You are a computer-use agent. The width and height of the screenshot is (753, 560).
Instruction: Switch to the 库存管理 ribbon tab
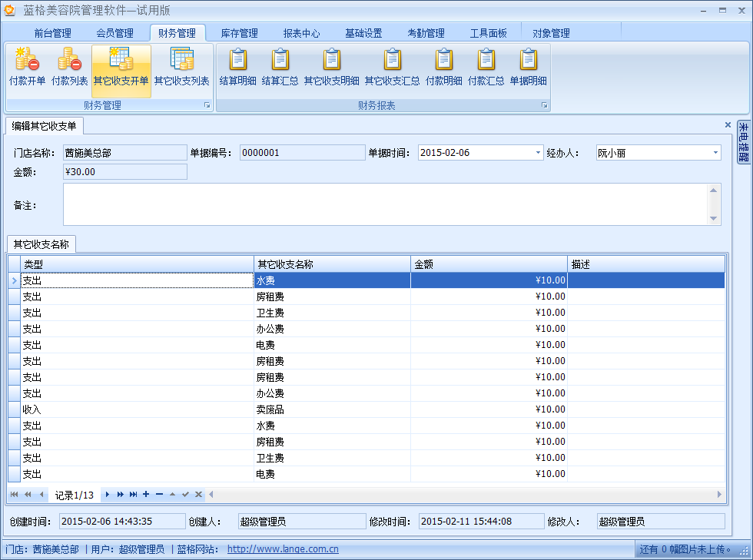[x=240, y=32]
